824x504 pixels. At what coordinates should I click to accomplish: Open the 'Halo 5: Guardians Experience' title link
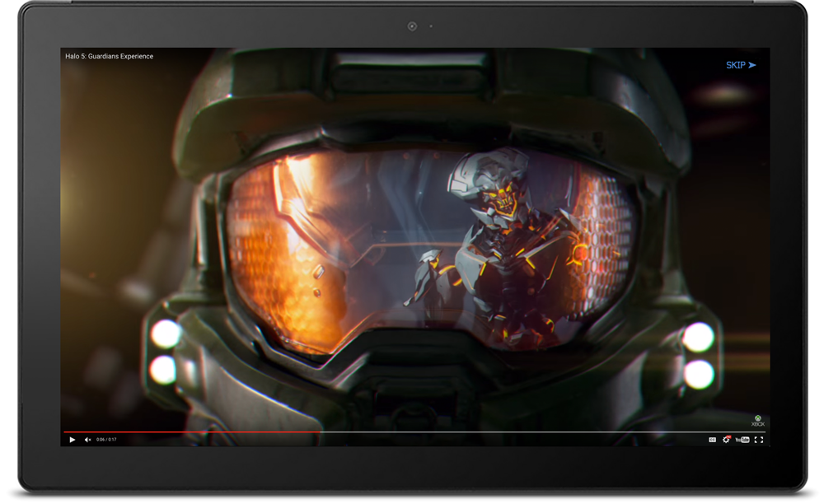110,56
